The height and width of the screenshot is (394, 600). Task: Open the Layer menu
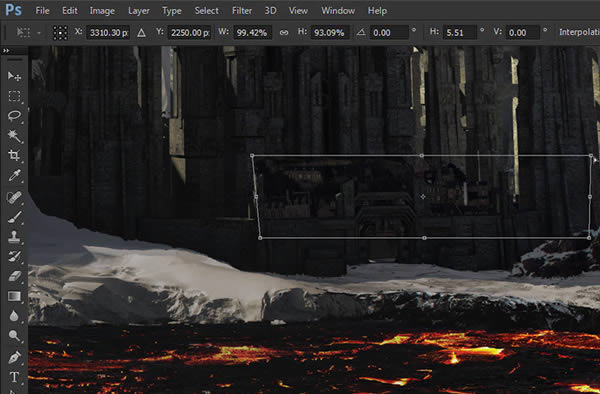[139, 11]
